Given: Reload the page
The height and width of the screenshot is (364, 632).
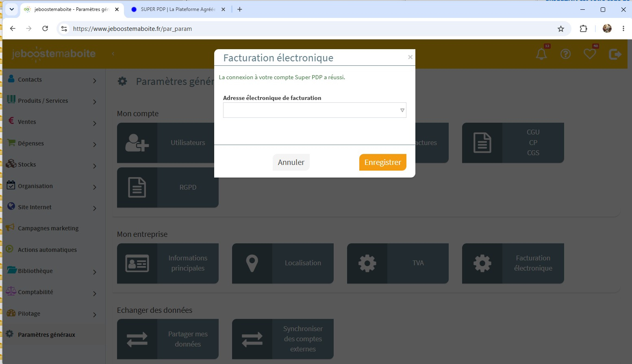Looking at the screenshot, I should [x=45, y=28].
